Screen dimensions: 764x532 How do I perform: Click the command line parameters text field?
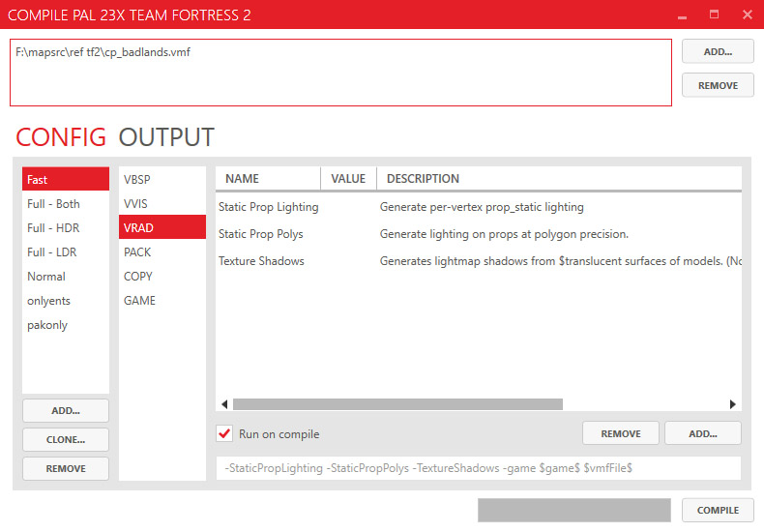coord(479,468)
